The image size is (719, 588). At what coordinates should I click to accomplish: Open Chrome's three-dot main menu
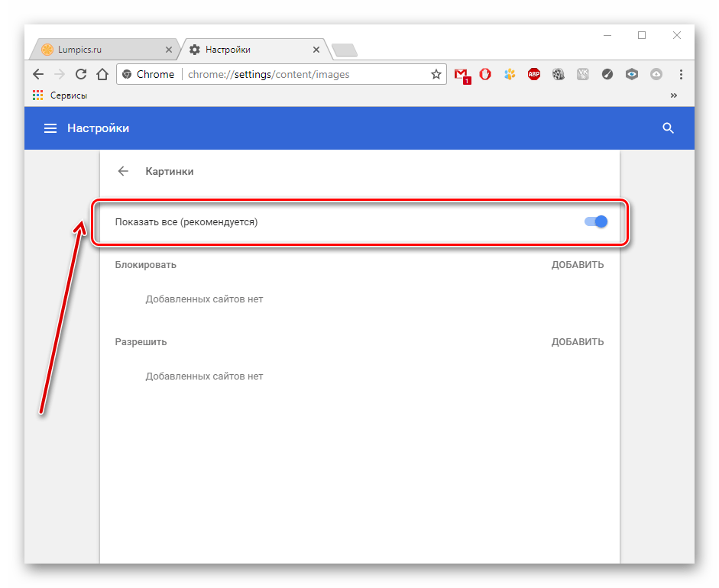coord(681,75)
